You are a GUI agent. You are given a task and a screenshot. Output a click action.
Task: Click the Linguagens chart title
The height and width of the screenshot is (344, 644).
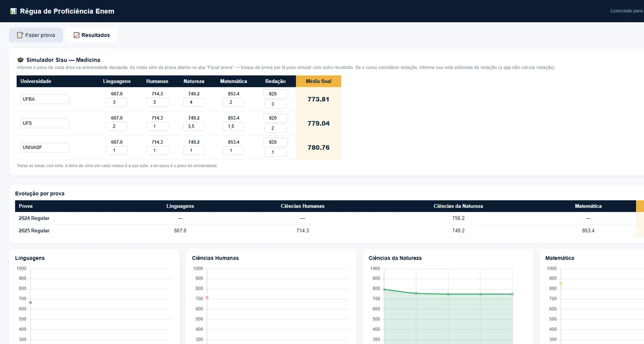[30, 258]
